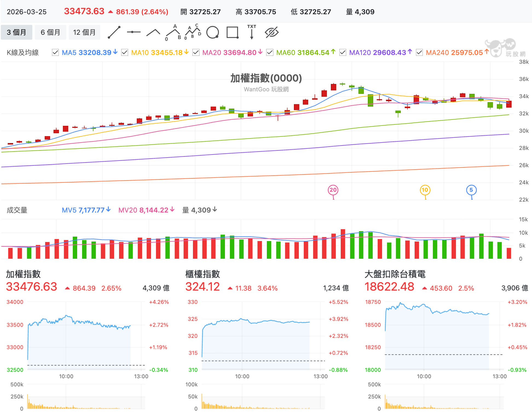Disable the MA240 moving average checkbox
The image size is (532, 416).
(419, 53)
